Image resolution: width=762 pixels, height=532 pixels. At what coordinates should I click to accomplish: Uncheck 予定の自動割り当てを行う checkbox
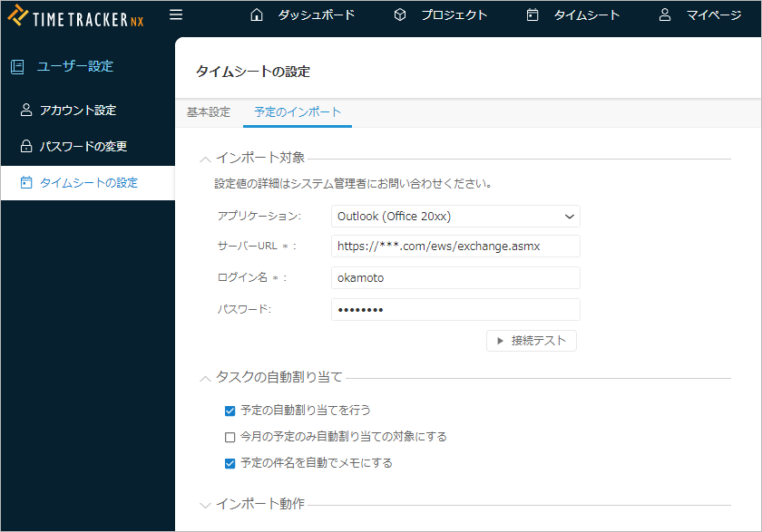coord(230,411)
